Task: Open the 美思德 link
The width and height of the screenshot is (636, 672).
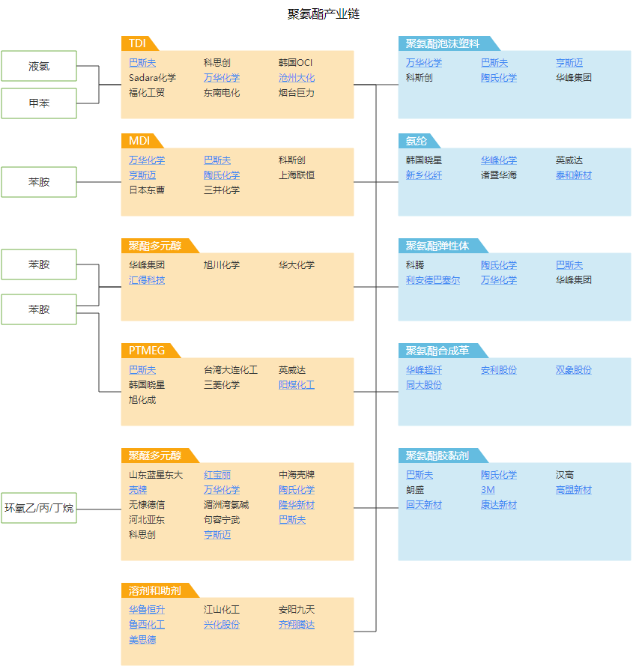Action: [x=142, y=640]
